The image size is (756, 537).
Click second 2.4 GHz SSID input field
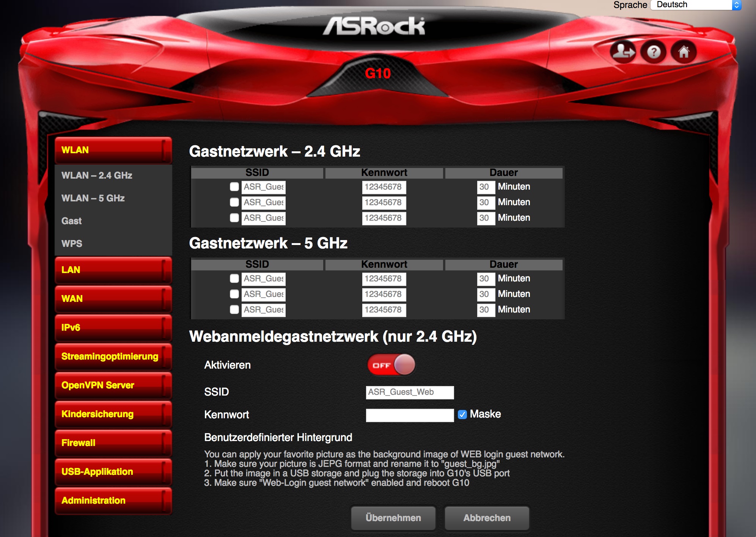tap(264, 203)
